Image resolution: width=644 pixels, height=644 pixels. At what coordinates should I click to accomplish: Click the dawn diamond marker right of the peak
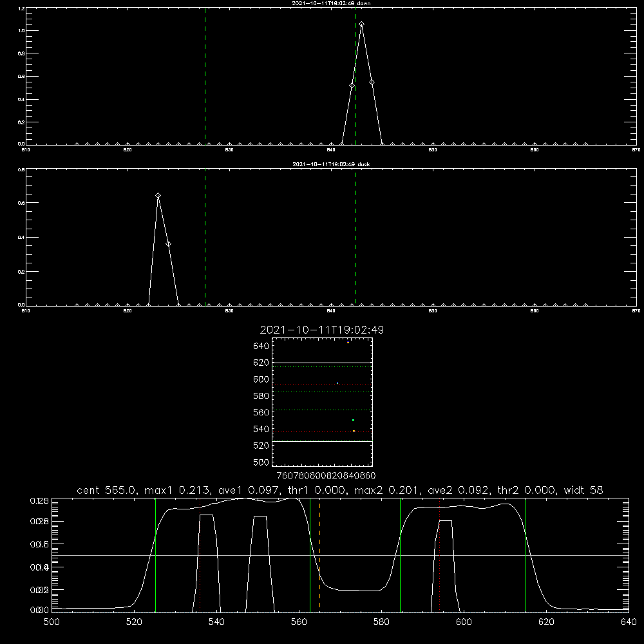pos(372,82)
